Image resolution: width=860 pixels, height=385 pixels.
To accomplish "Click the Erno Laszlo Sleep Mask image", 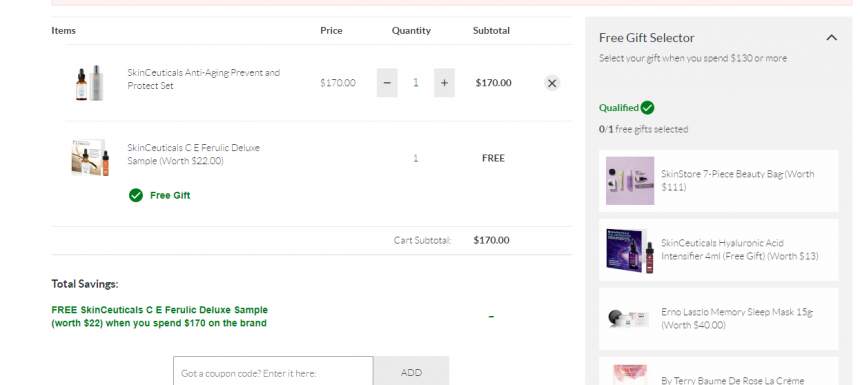I will coord(630,318).
